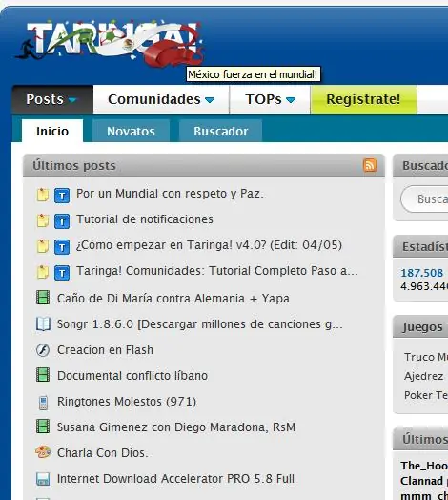Click book icon beside Songr 1.8.6.0 post
The width and height of the screenshot is (448, 500).
(43, 324)
